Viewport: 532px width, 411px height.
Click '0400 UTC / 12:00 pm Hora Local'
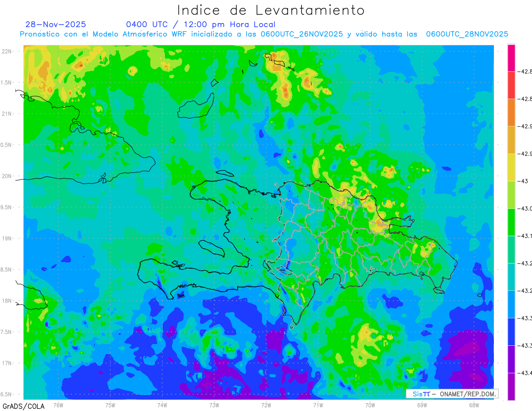coord(201,24)
